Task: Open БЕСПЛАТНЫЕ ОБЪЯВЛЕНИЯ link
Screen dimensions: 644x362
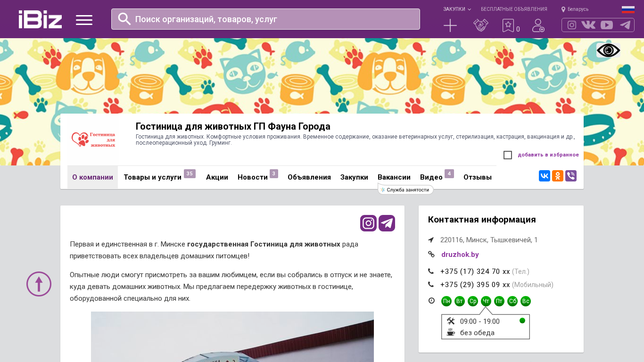Action: [514, 9]
